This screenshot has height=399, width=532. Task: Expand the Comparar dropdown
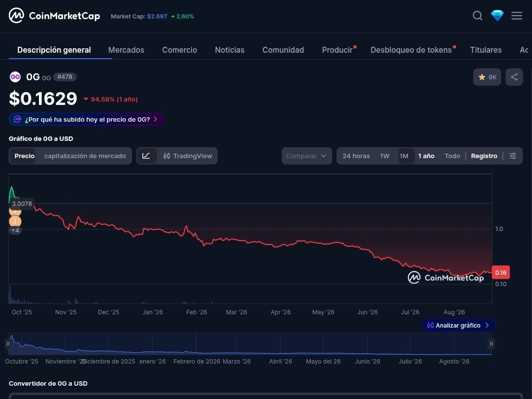click(307, 156)
